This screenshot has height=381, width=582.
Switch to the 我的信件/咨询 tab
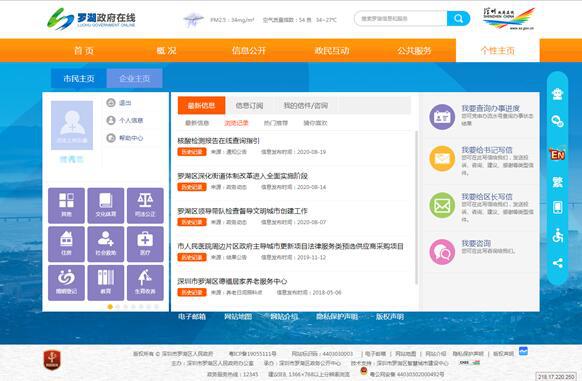coord(306,105)
